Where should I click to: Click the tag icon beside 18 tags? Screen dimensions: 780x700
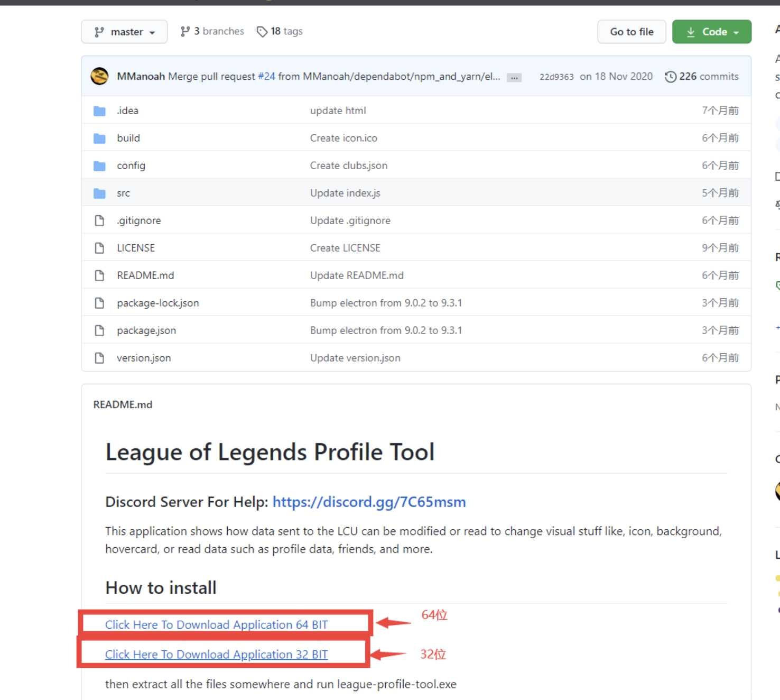point(262,32)
